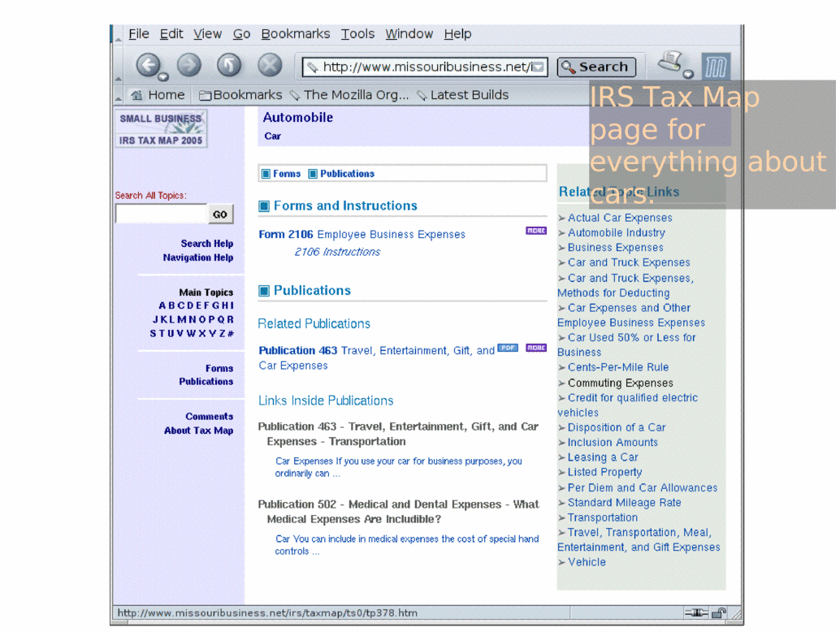The height and width of the screenshot is (632, 840).
Task: Open the View menu
Action: coord(207,34)
